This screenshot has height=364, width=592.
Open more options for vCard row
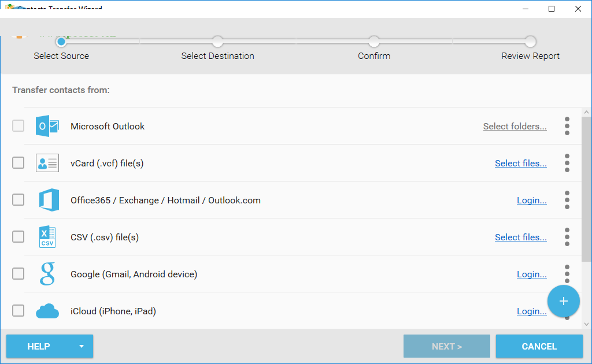(x=567, y=163)
